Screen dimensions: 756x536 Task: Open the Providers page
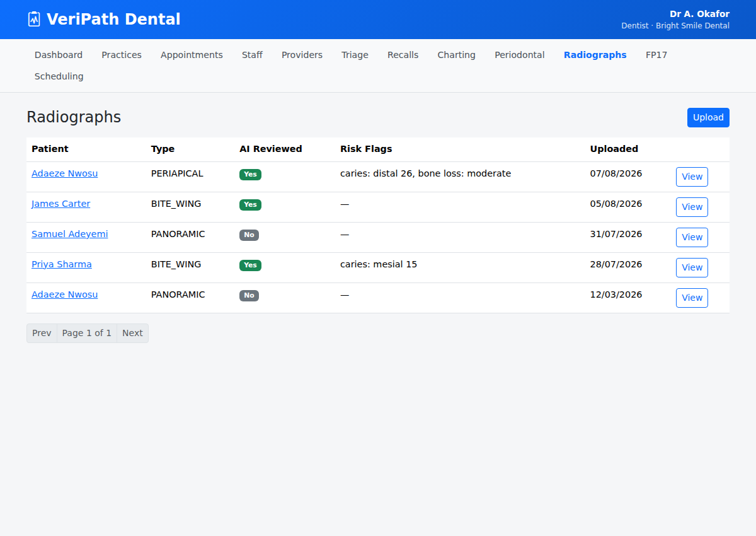(x=302, y=55)
